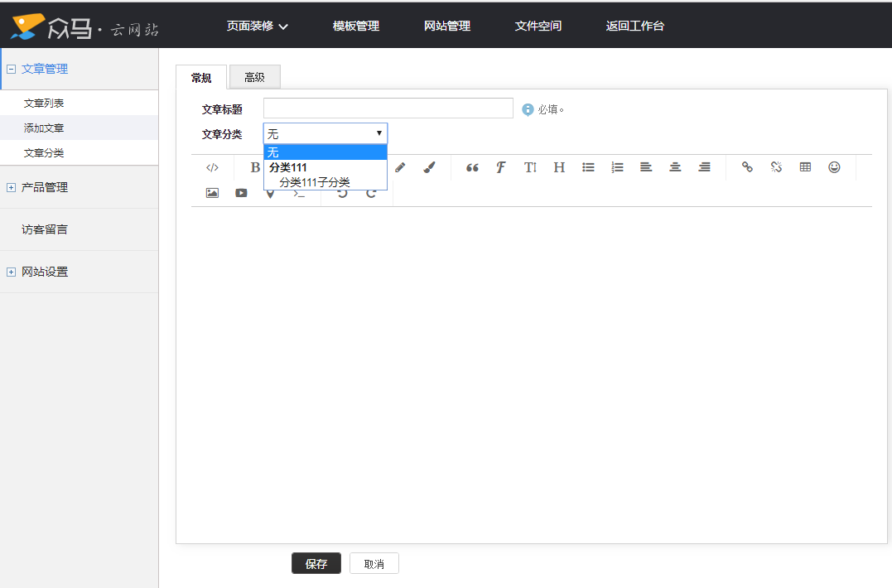Expand the 网站设置 sidebar section
The width and height of the screenshot is (892, 588).
tap(11, 272)
